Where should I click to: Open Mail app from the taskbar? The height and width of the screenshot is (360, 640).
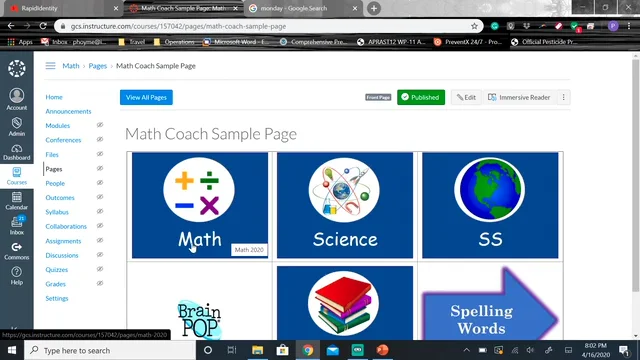(x=333, y=350)
